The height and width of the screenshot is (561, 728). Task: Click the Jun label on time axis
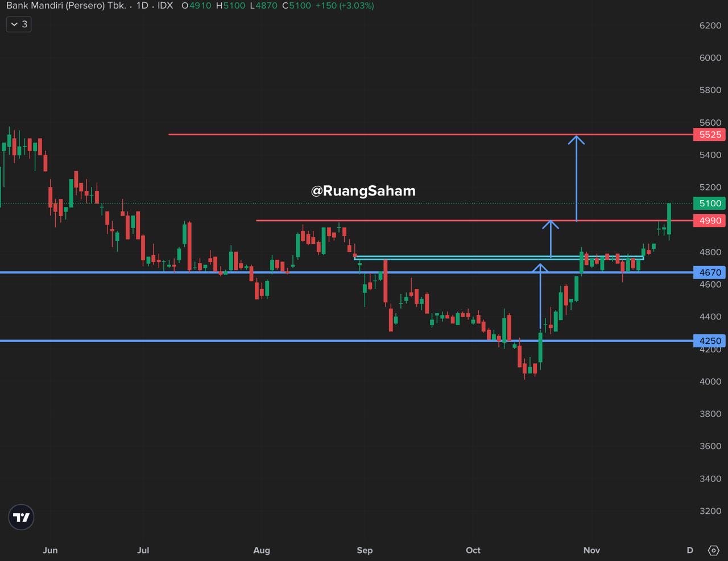coord(50,550)
